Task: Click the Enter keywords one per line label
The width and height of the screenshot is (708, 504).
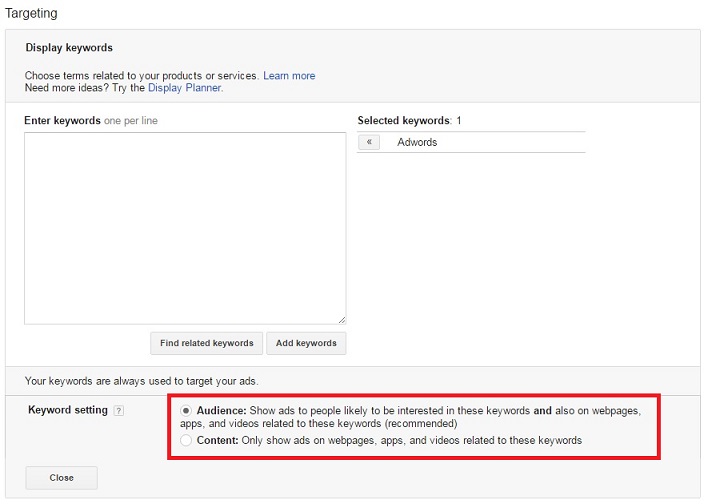Action: tap(91, 121)
